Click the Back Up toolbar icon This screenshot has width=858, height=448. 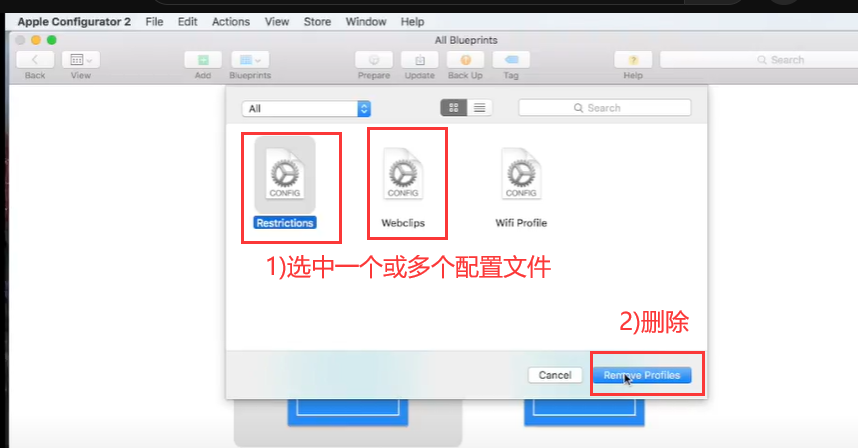[465, 60]
